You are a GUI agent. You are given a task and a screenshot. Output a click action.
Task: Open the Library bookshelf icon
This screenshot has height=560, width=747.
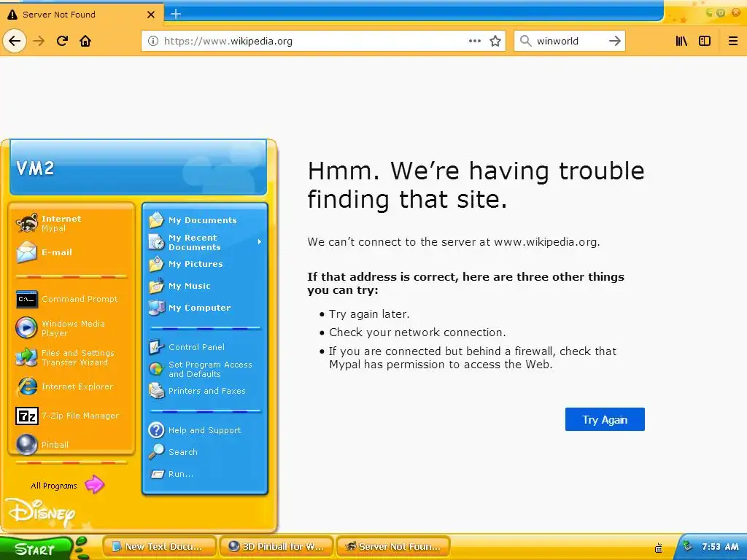(x=682, y=41)
